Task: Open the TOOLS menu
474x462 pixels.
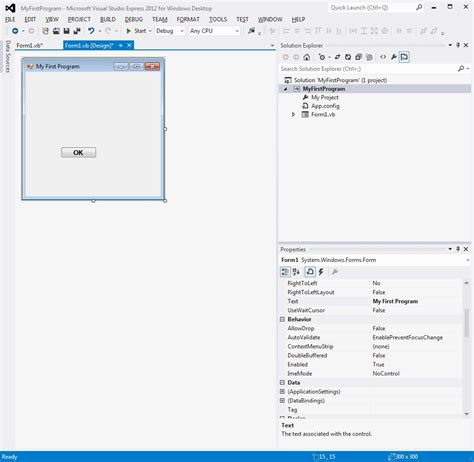Action: pyautogui.click(x=218, y=20)
